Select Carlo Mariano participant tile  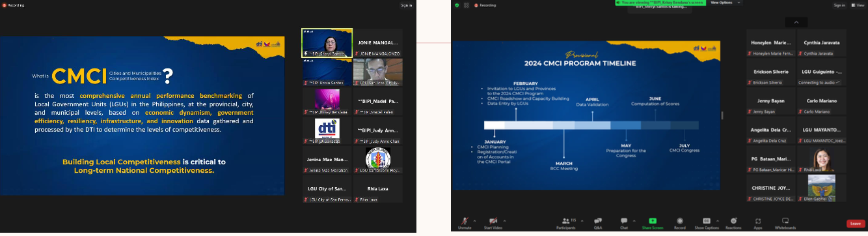tap(821, 102)
